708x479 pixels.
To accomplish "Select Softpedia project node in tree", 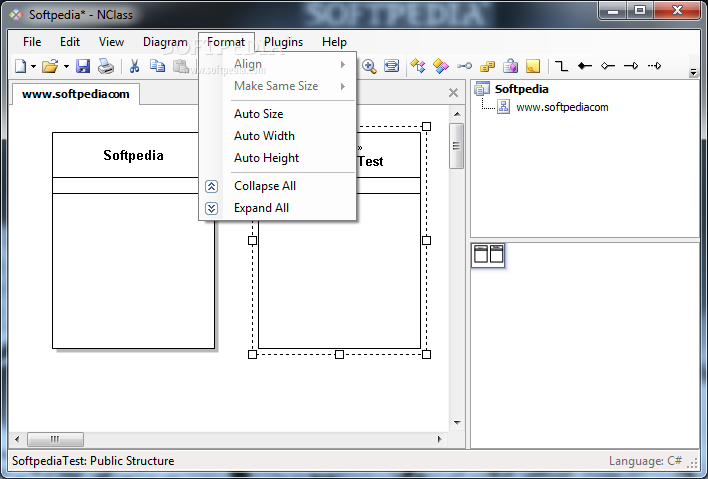I will (x=521, y=89).
